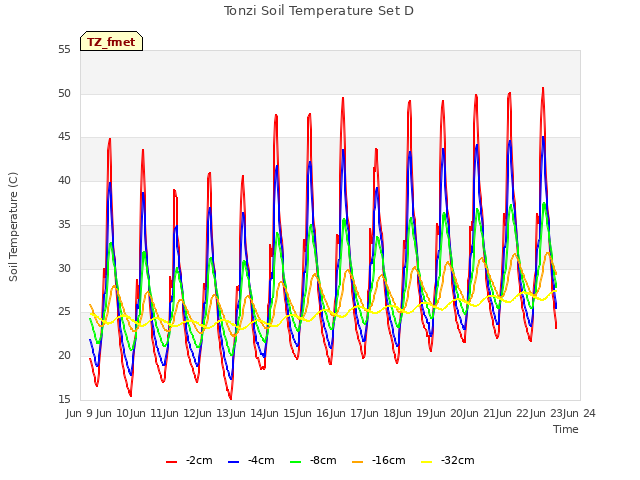Click the highest red -2cm peak on Jun 22

click(x=543, y=88)
